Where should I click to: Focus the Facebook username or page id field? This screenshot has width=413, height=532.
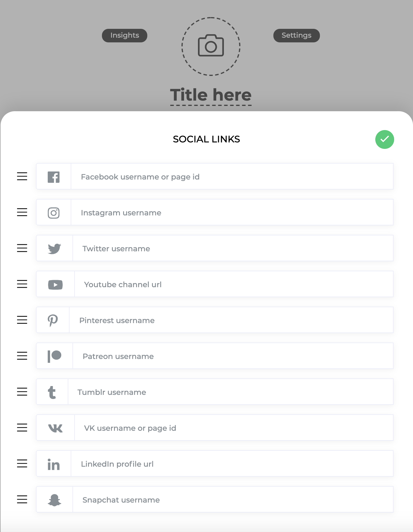coord(232,177)
